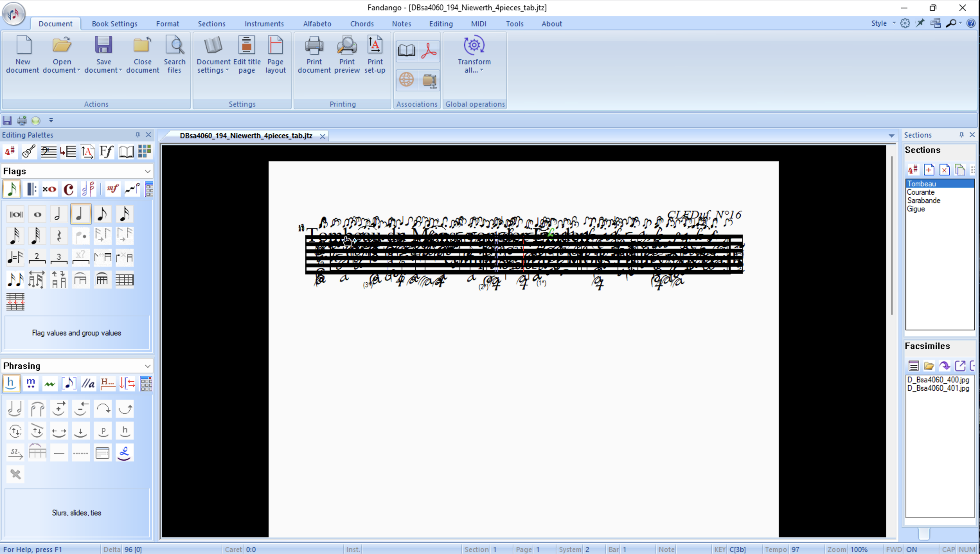The image size is (980, 554).
Task: Close the DBsa4060 document tab
Action: (322, 136)
